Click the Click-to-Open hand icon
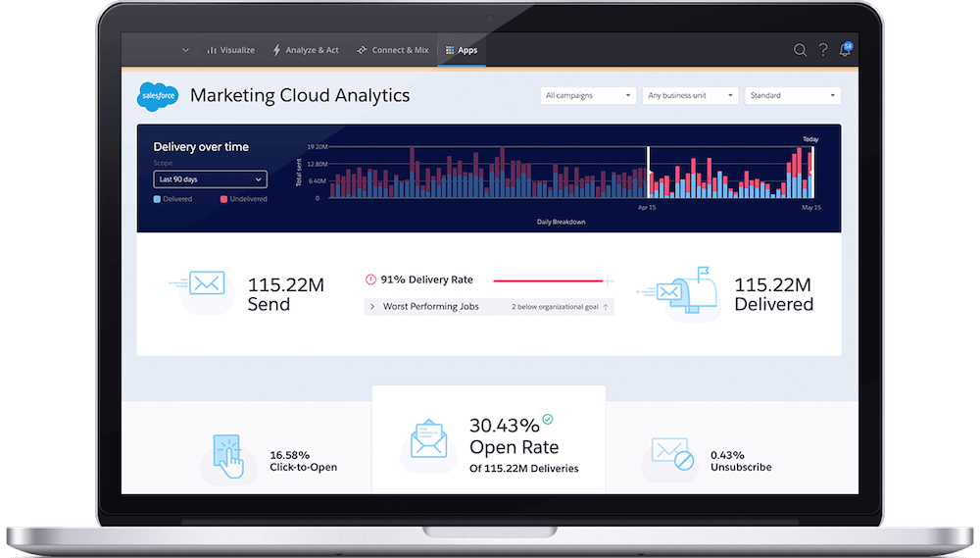The width and height of the screenshot is (980, 558). (x=227, y=457)
